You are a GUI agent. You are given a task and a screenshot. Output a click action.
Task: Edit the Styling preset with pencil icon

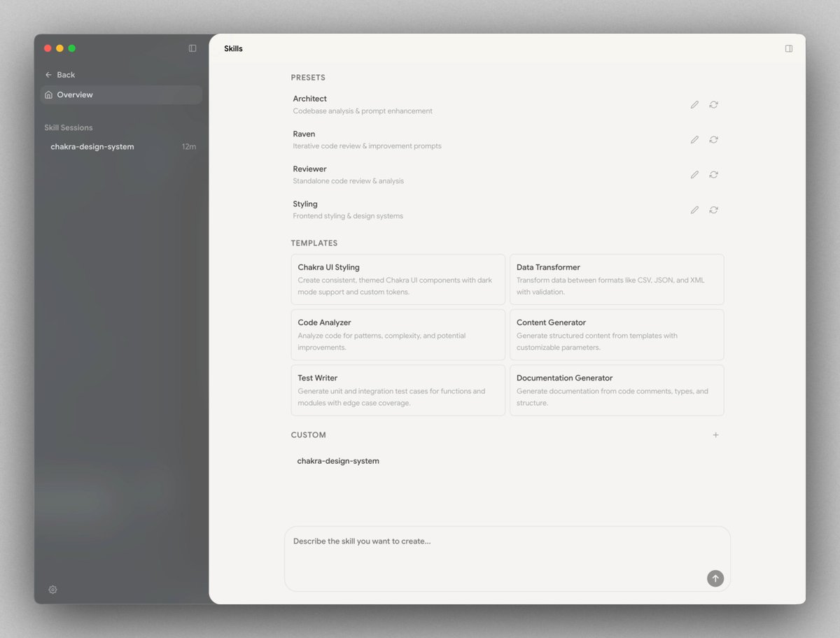point(694,210)
